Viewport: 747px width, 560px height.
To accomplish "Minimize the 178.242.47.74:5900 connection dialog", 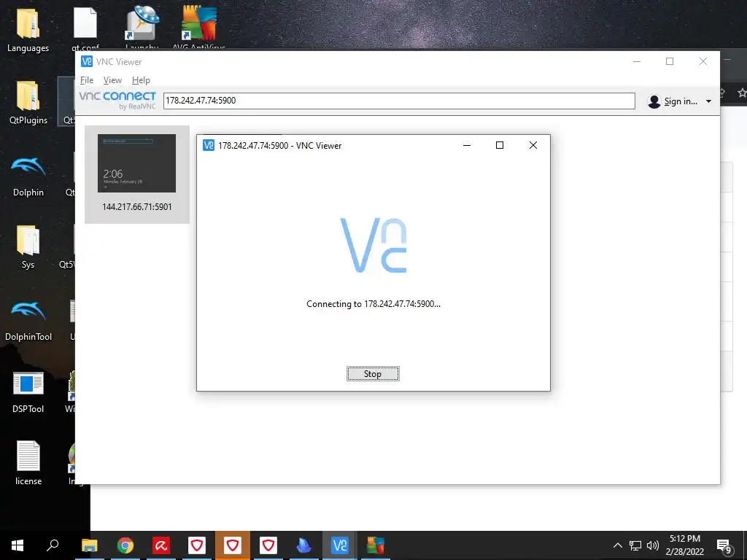I will (x=467, y=145).
